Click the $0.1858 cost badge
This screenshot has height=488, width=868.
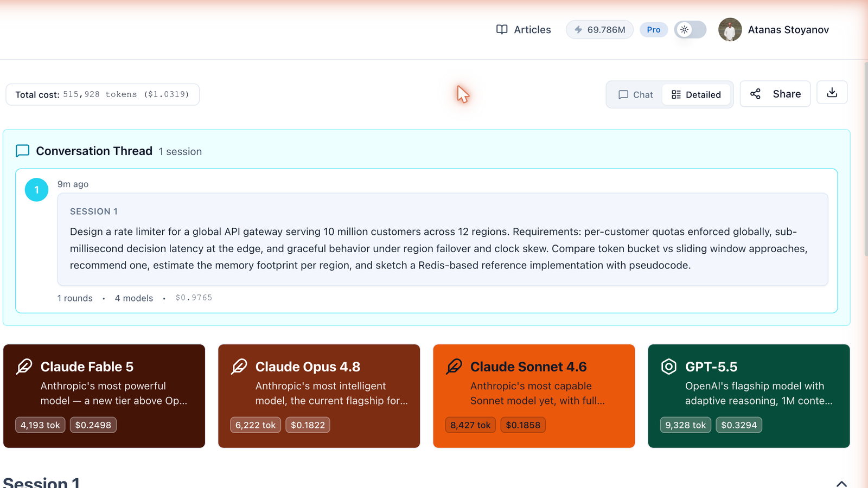[523, 425]
